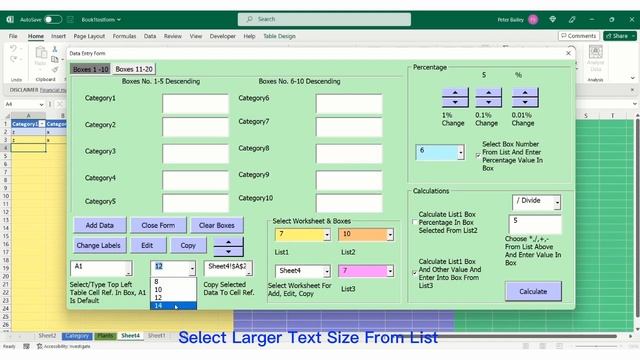Switch to the Plants worksheet tab
Screen dimensions: 640x360
[105, 336]
